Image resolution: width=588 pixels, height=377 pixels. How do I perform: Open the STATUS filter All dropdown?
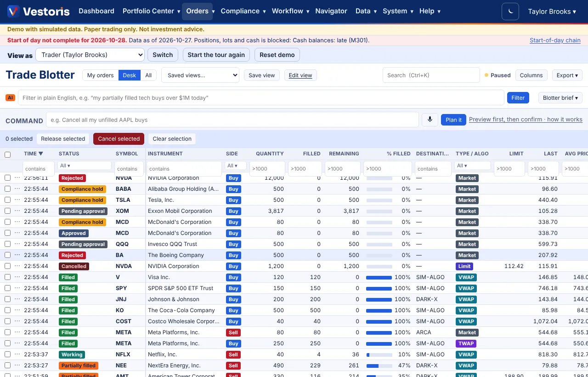[85, 166]
